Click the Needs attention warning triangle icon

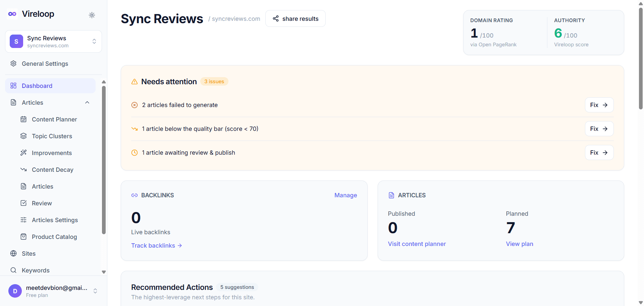pyautogui.click(x=135, y=82)
